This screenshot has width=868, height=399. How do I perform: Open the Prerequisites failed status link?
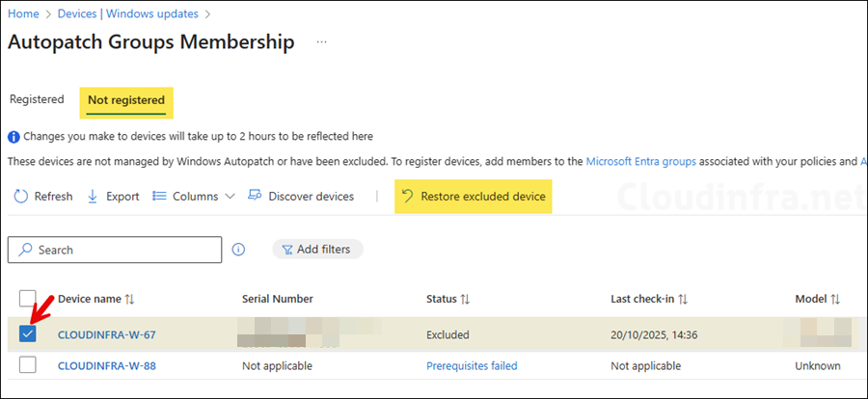point(472,366)
